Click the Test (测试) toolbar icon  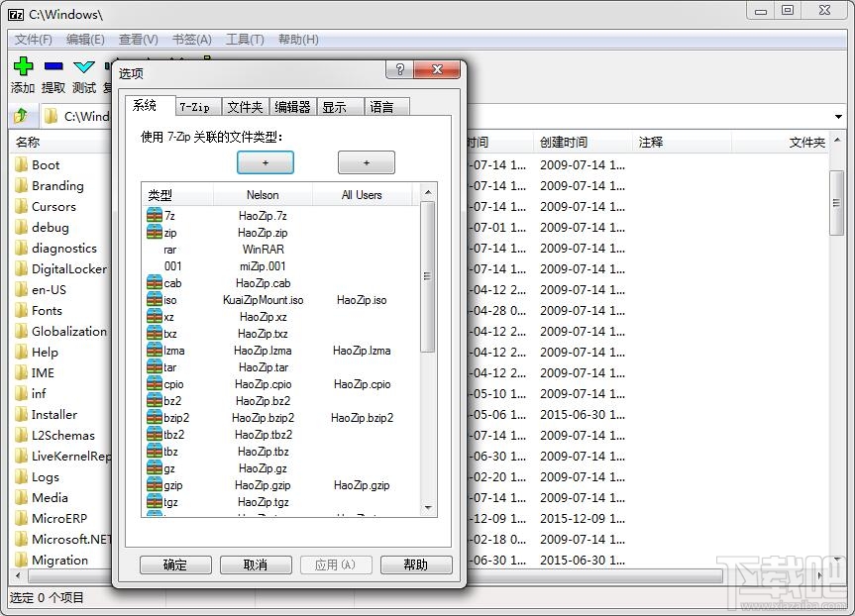click(x=84, y=67)
